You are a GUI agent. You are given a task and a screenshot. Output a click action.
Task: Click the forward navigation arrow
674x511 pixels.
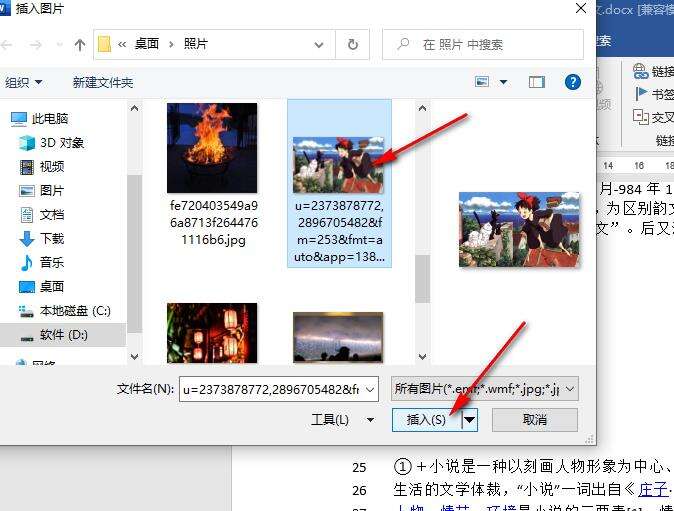coord(35,45)
